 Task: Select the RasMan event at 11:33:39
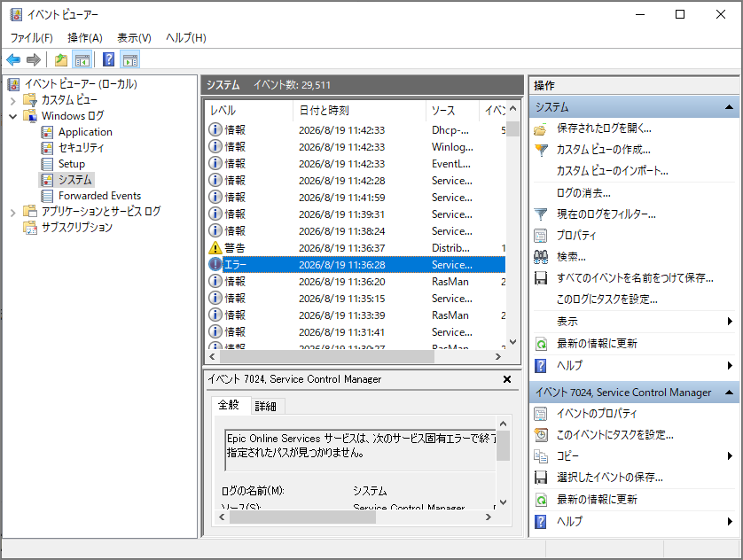[356, 315]
